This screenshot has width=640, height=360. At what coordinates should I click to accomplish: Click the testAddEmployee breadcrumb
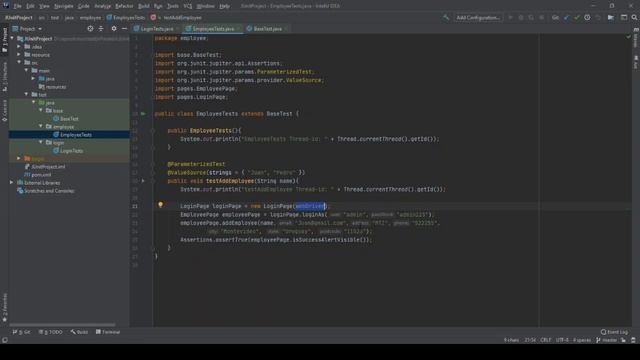click(x=176, y=18)
